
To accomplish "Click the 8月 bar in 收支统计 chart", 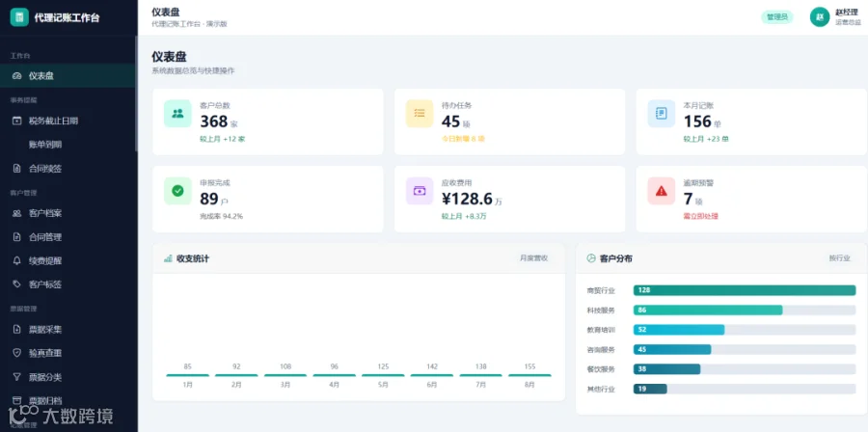I will [x=529, y=375].
